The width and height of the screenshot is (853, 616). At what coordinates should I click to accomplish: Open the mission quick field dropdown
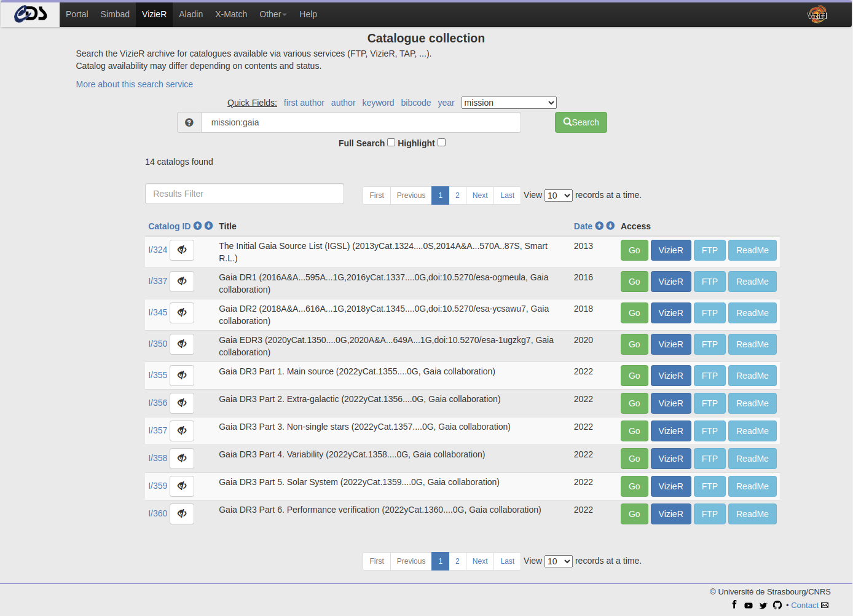click(509, 103)
